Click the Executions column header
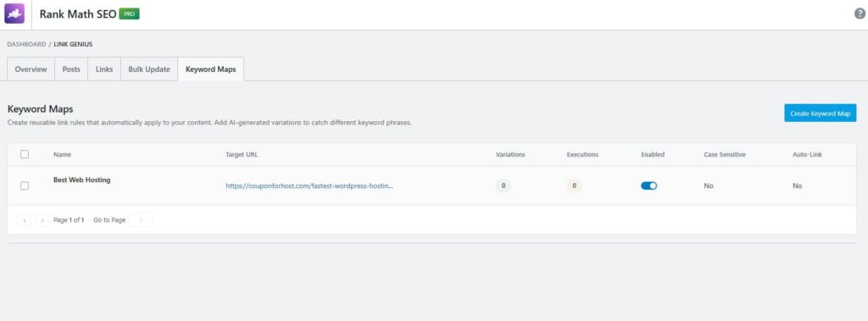Screen dimensions: 868x321 coord(582,154)
